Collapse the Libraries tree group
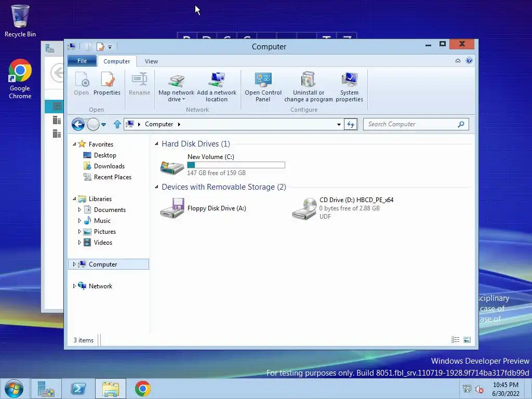532x399 pixels. click(x=74, y=198)
